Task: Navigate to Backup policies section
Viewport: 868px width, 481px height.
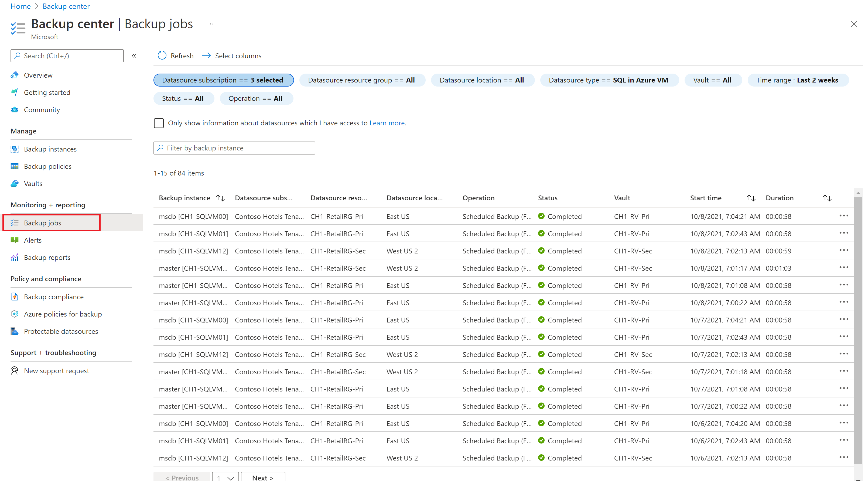Action: (x=47, y=166)
